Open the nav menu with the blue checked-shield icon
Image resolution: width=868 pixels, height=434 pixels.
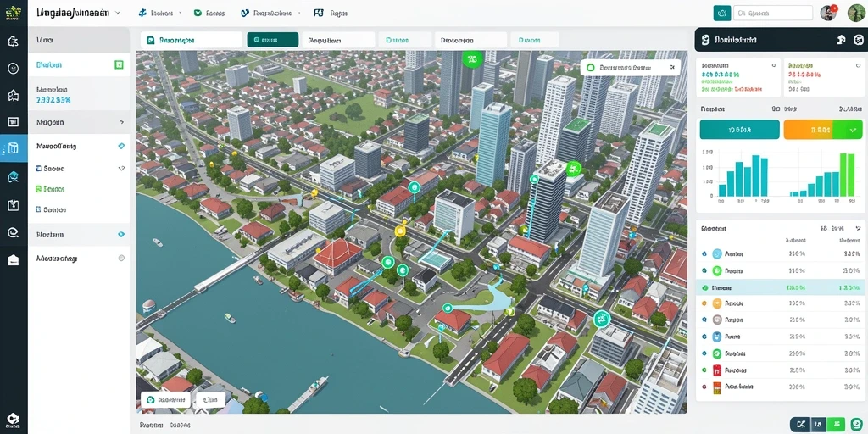[x=270, y=13]
